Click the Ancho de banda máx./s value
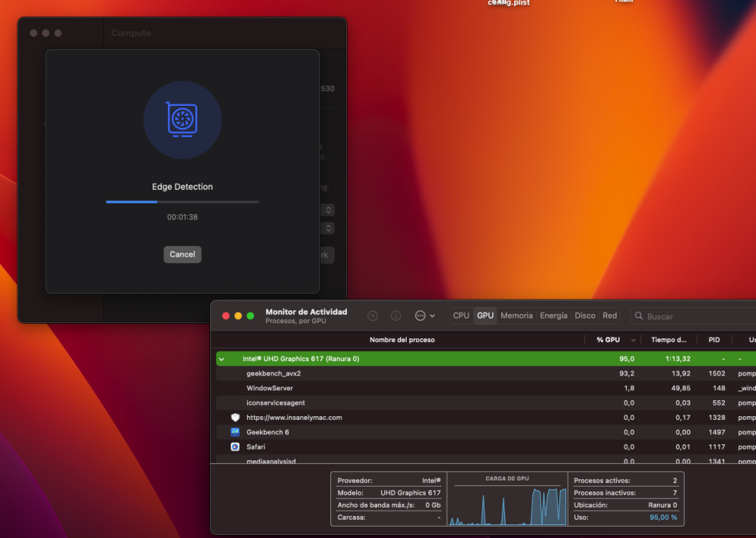Viewport: 756px width, 538px height. (433, 505)
